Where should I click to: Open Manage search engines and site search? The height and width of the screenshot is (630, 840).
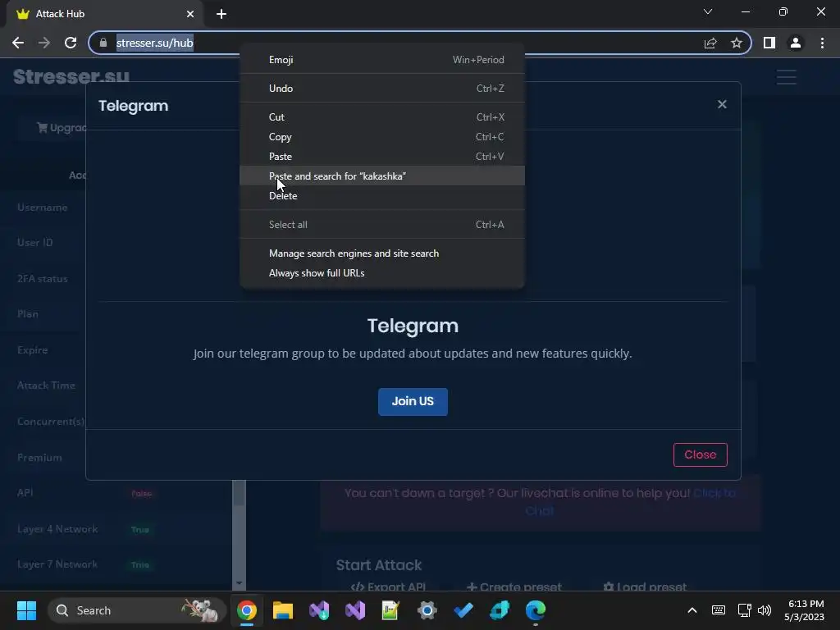point(382,253)
